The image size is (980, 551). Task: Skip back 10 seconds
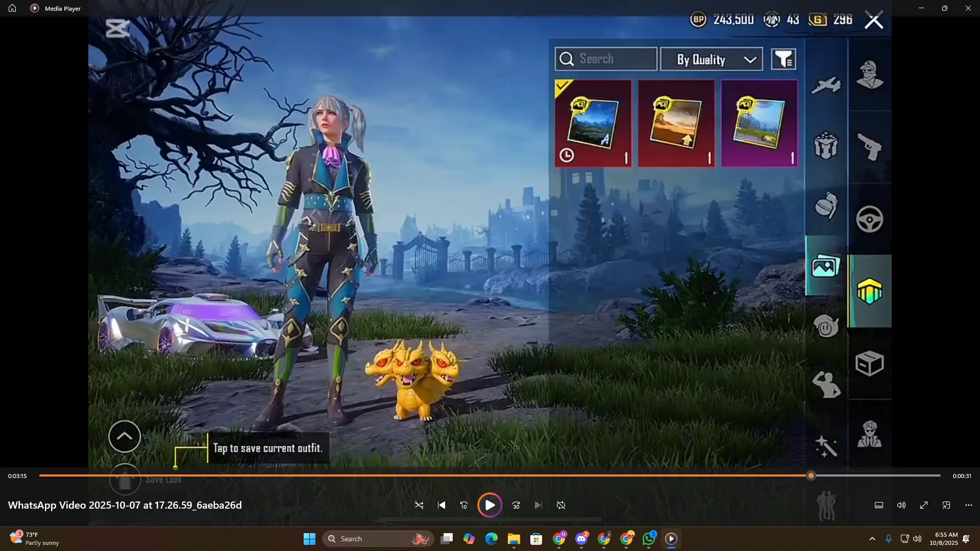[x=463, y=505]
